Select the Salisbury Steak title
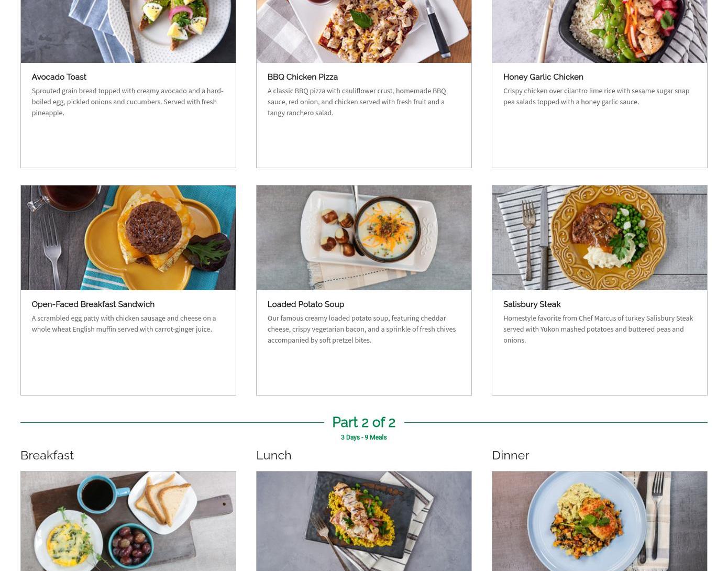Screen dimensions: 728x571 click(x=532, y=304)
